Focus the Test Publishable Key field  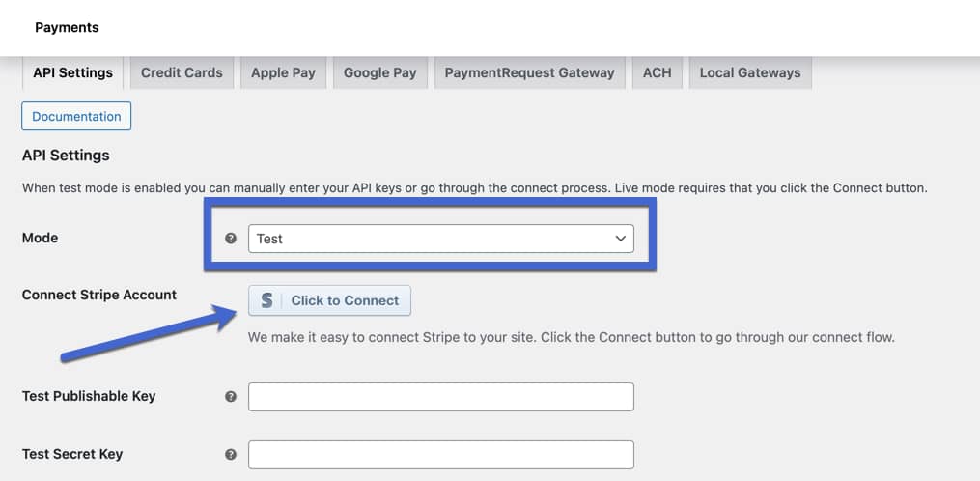pos(440,397)
